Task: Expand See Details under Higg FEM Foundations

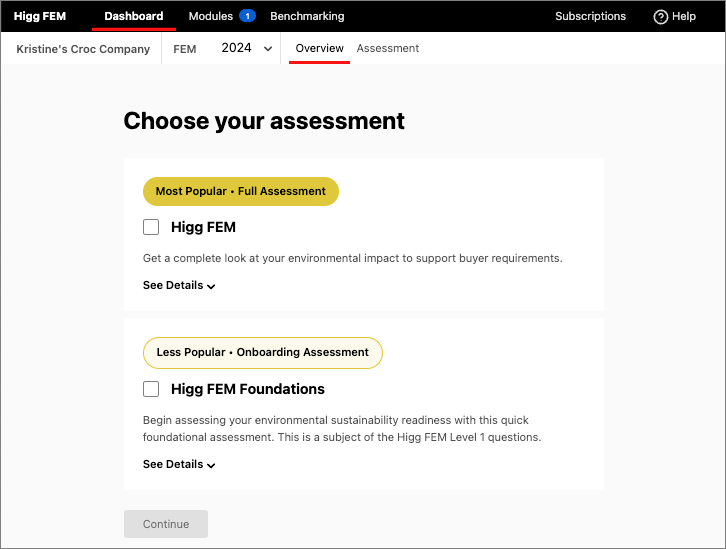Action: tap(179, 465)
